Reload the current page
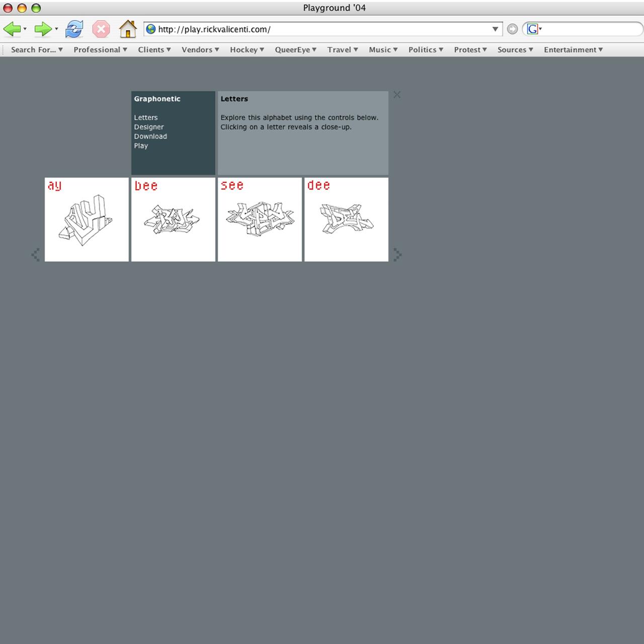This screenshot has width=644, height=644. 73,29
